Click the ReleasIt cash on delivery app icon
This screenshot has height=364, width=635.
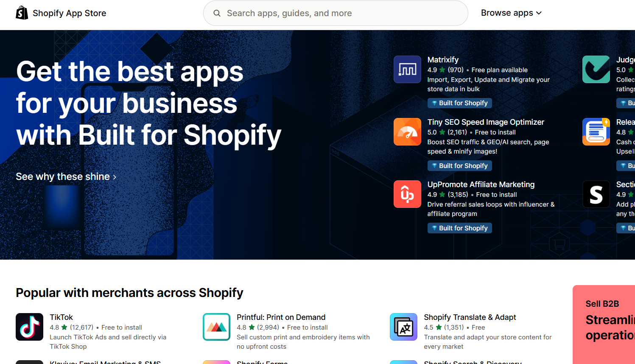click(596, 132)
